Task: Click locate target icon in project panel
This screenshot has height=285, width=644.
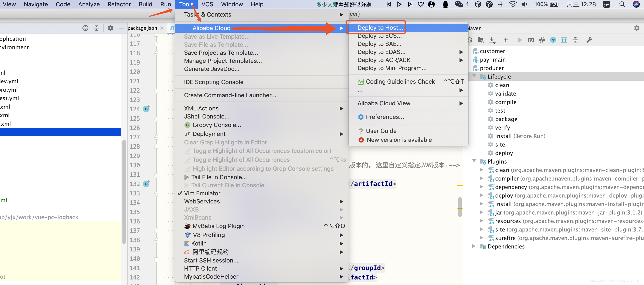Action: (85, 28)
